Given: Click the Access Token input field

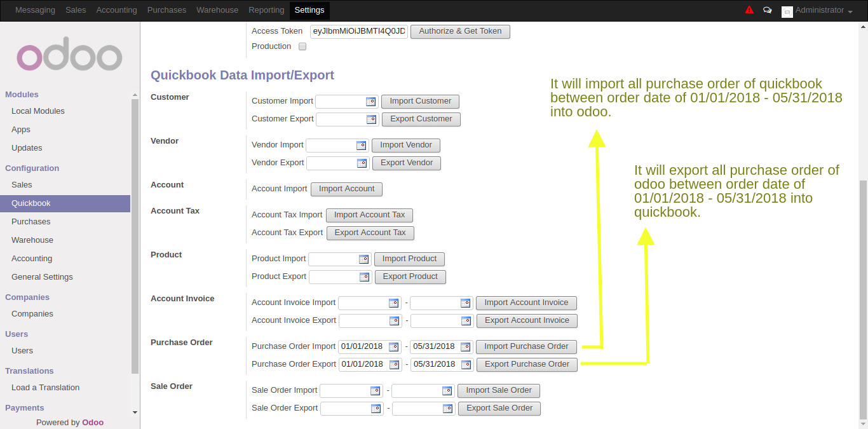Looking at the screenshot, I should click(x=359, y=31).
